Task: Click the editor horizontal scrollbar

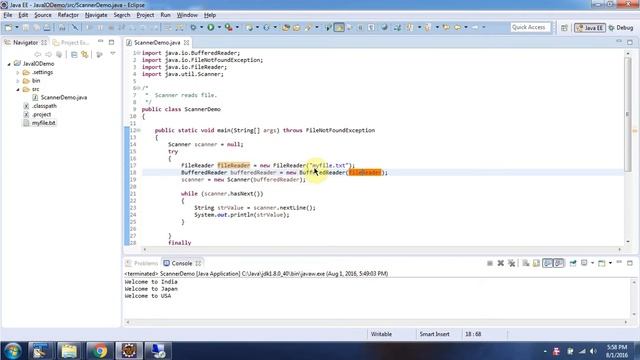Action: coord(382,249)
